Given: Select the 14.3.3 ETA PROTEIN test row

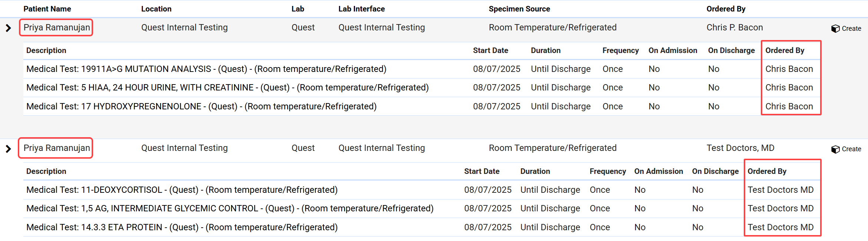Looking at the screenshot, I should point(182,227).
